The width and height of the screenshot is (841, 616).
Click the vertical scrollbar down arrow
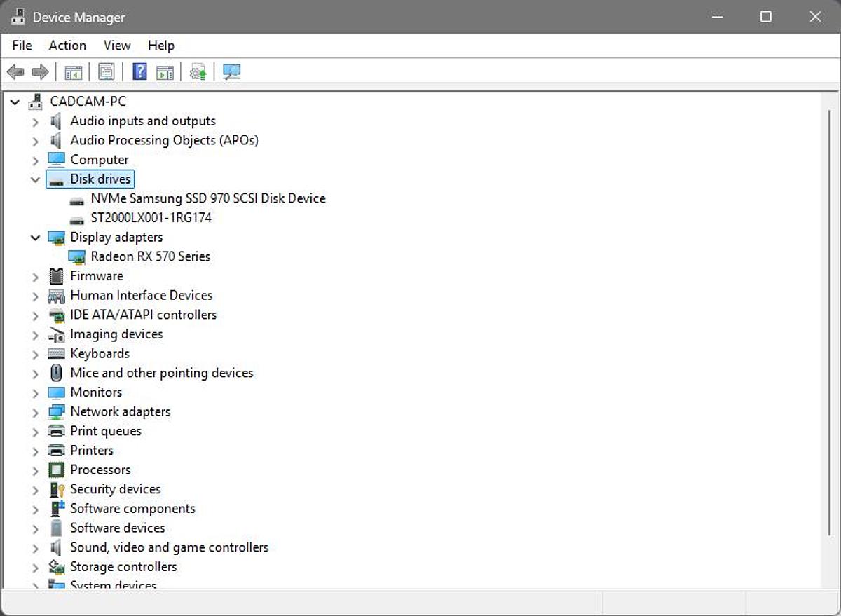(829, 582)
